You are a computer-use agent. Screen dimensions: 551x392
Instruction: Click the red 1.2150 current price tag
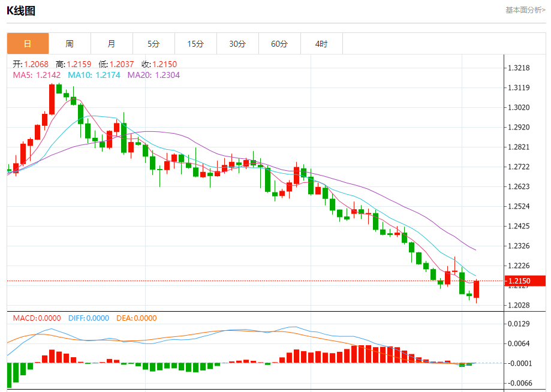click(x=525, y=281)
